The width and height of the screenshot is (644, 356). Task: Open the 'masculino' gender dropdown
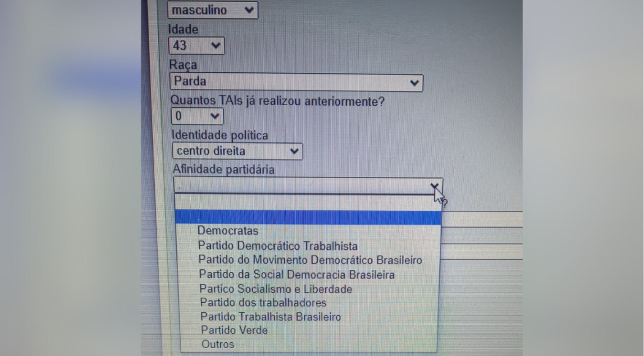[211, 10]
